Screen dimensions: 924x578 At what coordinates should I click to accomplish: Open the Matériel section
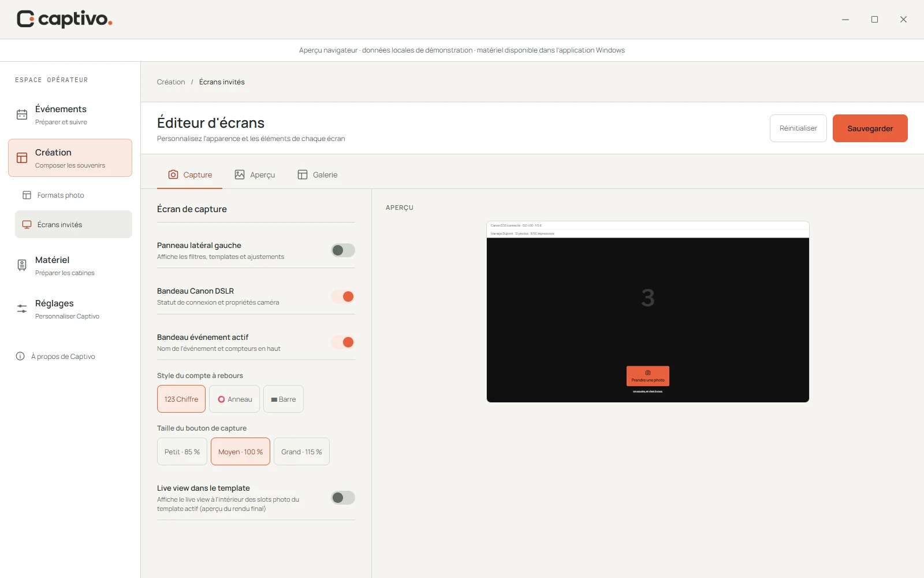70,265
